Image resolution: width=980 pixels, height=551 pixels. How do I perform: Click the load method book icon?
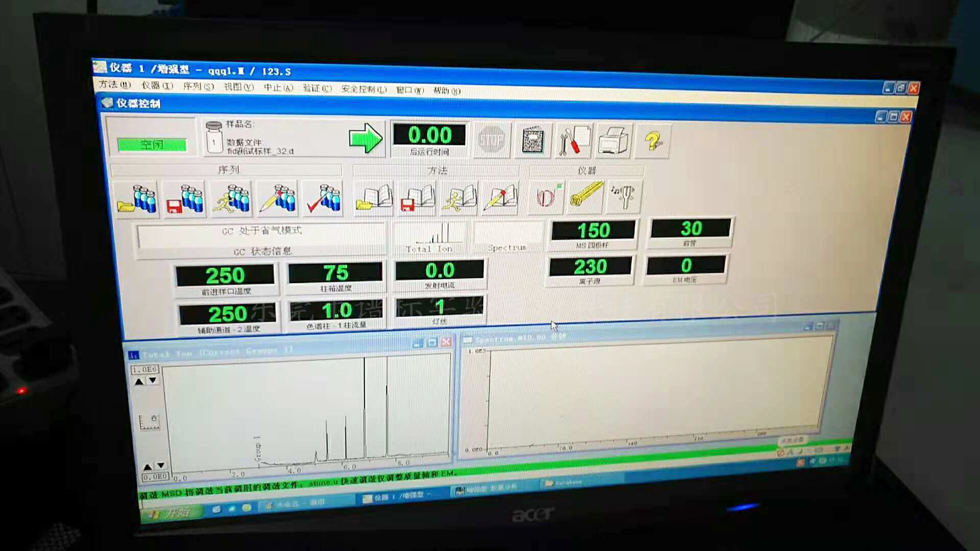[x=374, y=198]
